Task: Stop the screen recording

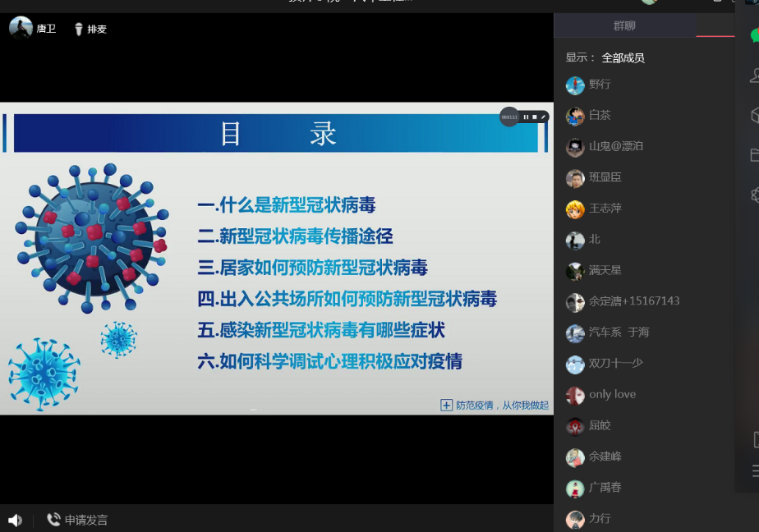Action: click(x=535, y=117)
